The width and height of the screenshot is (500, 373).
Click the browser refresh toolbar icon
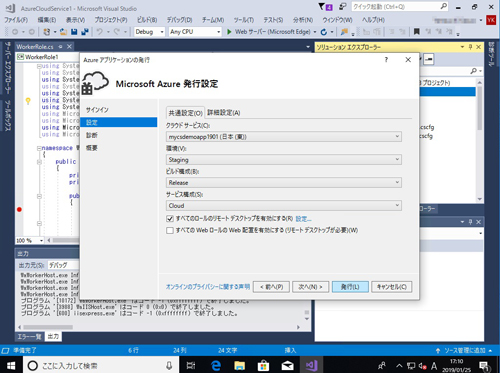[x=323, y=32]
